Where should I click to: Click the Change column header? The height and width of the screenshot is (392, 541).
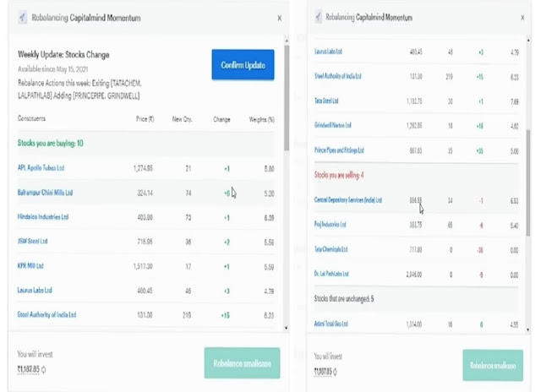(x=221, y=119)
